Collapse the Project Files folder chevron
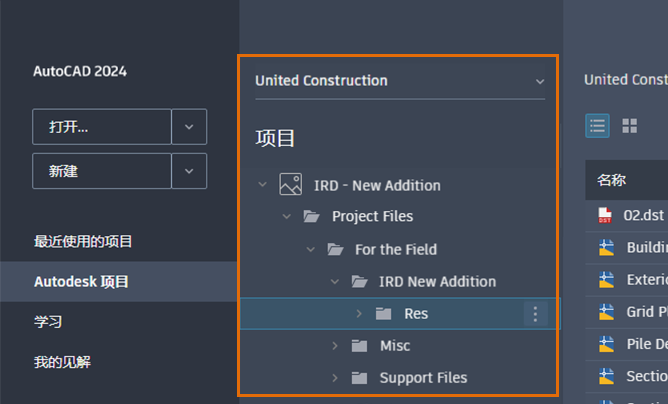The width and height of the screenshot is (668, 404). [287, 216]
